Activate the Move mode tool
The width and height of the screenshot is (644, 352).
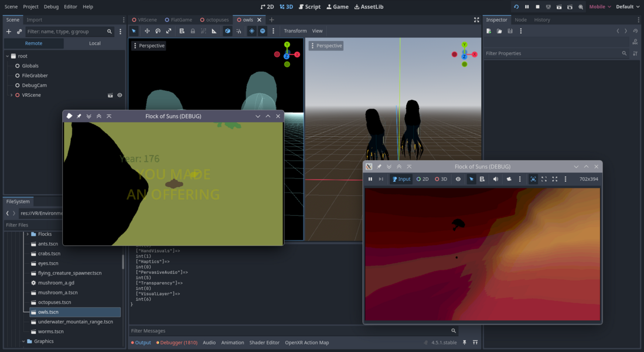(x=147, y=31)
